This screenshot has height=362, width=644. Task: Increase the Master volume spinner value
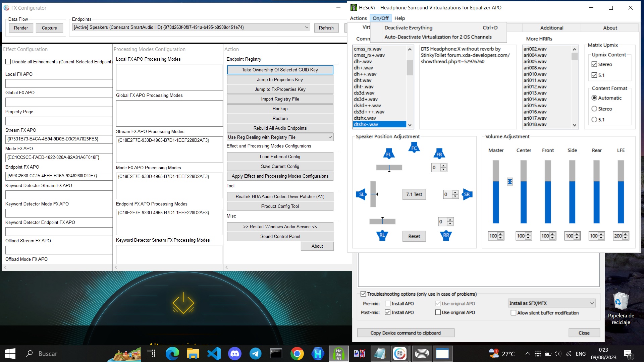501,234
